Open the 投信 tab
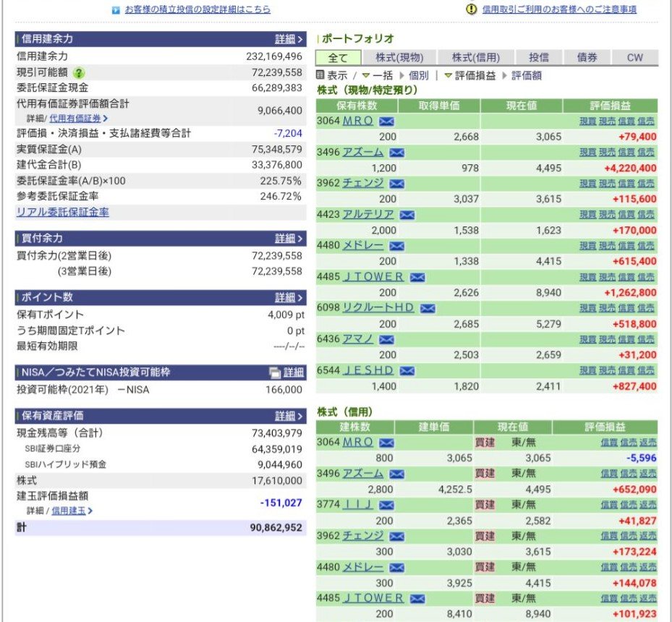This screenshot has height=622, width=672. tap(539, 57)
